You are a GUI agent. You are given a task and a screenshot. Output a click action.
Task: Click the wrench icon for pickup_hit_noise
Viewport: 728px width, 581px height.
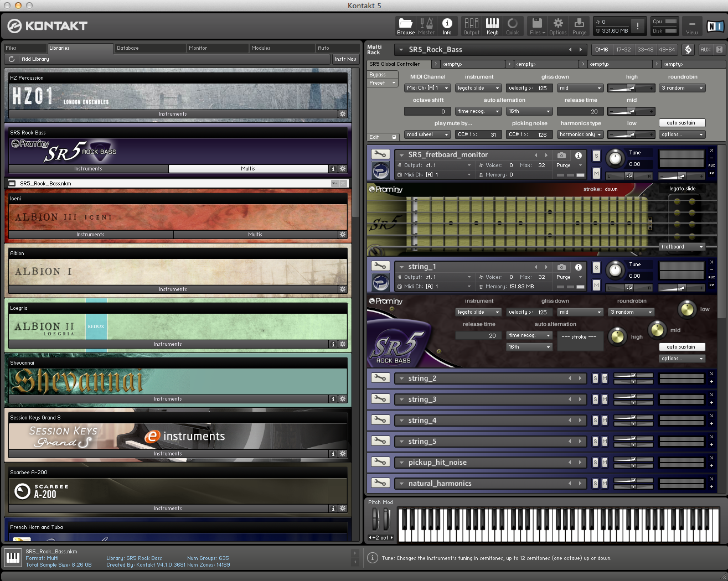point(380,462)
